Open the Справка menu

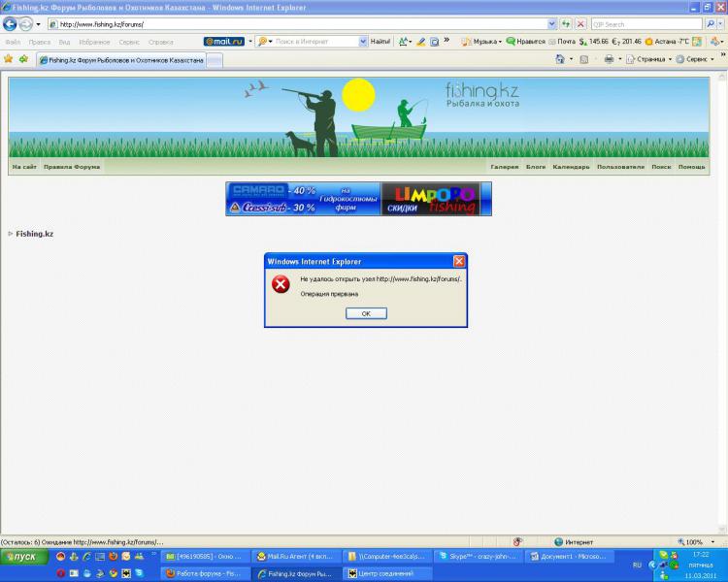160,42
